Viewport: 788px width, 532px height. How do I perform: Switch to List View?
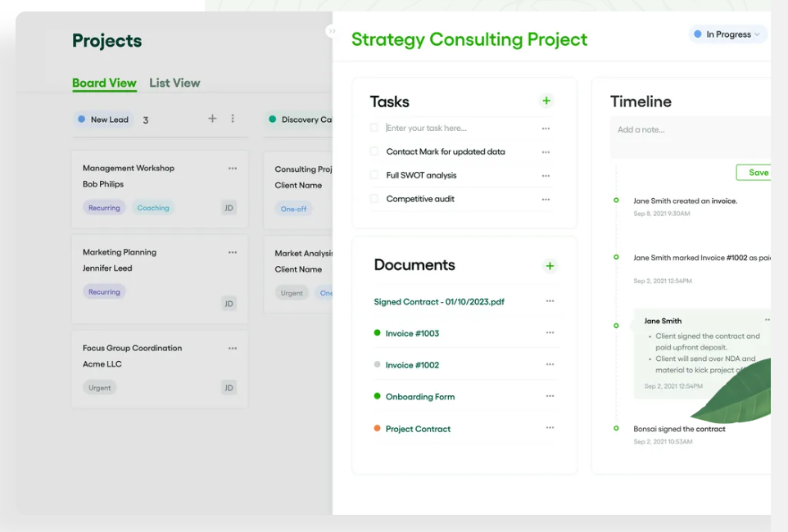pyautogui.click(x=174, y=83)
